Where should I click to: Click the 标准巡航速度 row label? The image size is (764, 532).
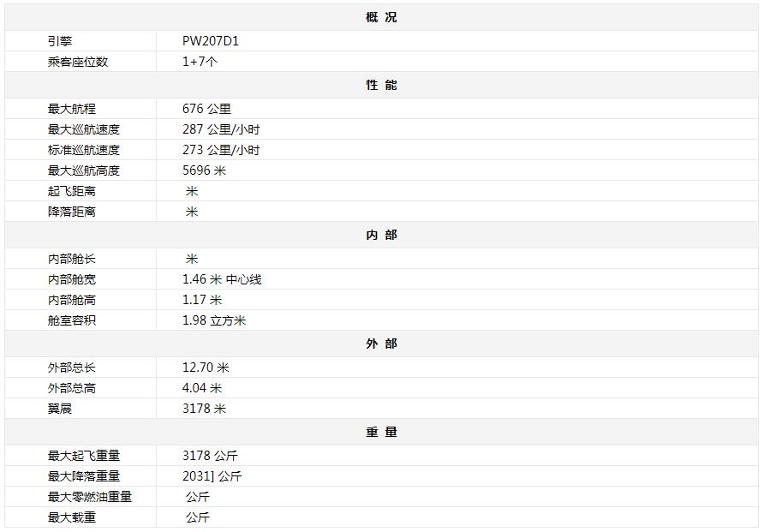(x=84, y=150)
